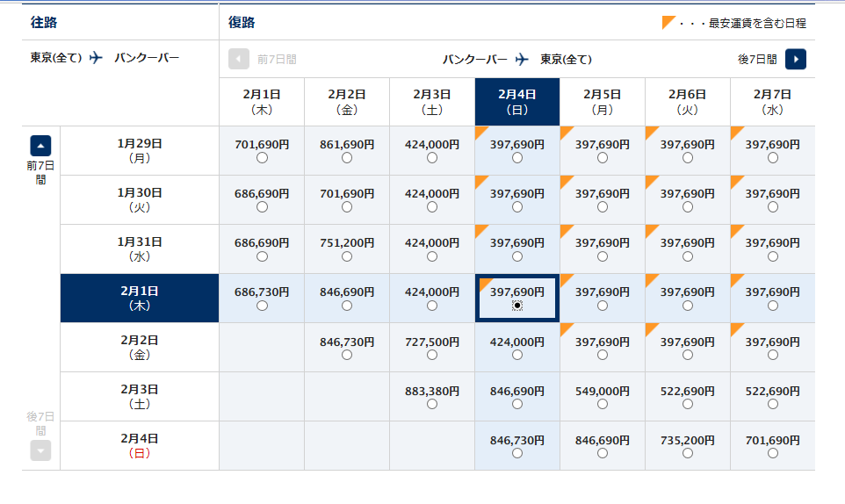
Task: Click 東京(全て) in the outbound route label
Action: [x=56, y=58]
